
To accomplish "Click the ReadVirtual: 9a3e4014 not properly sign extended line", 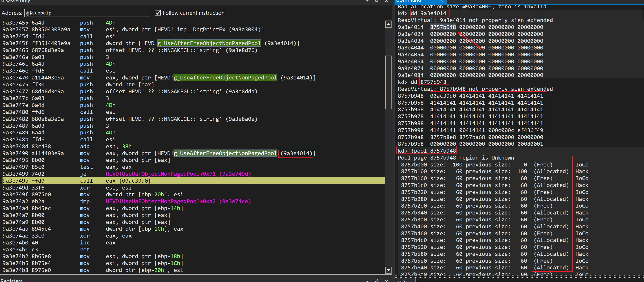I will [x=475, y=20].
